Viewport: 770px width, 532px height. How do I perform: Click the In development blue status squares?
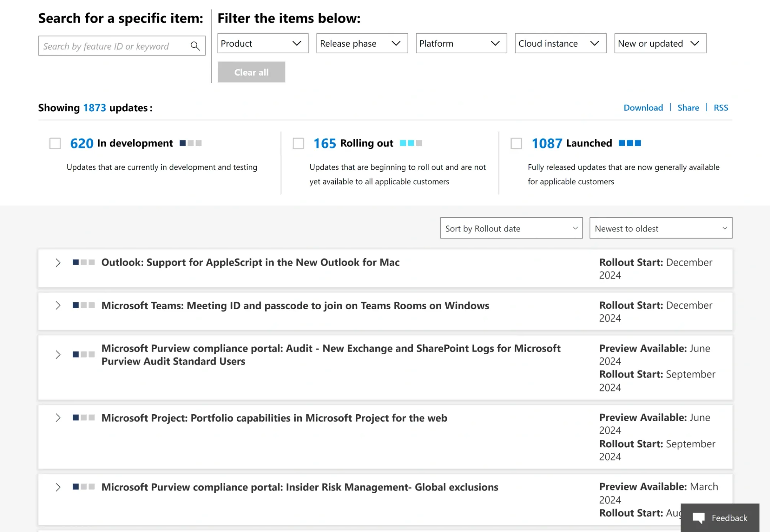(191, 143)
